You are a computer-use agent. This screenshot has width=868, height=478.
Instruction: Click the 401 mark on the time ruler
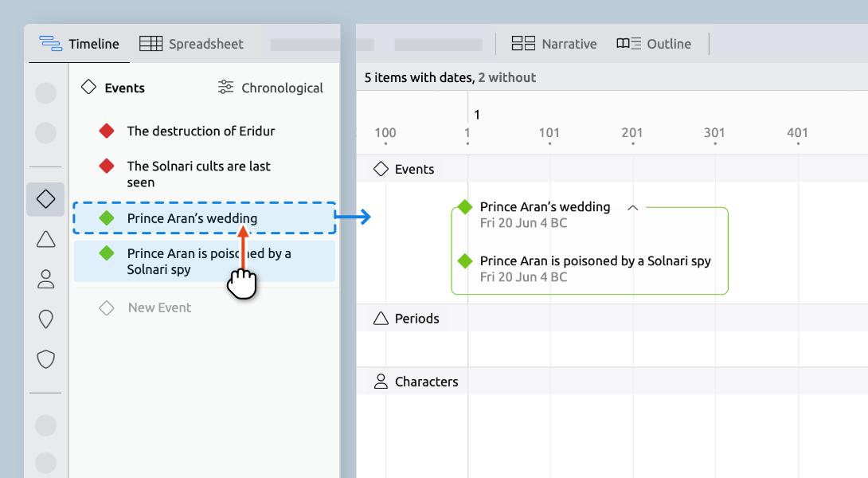coord(797,133)
